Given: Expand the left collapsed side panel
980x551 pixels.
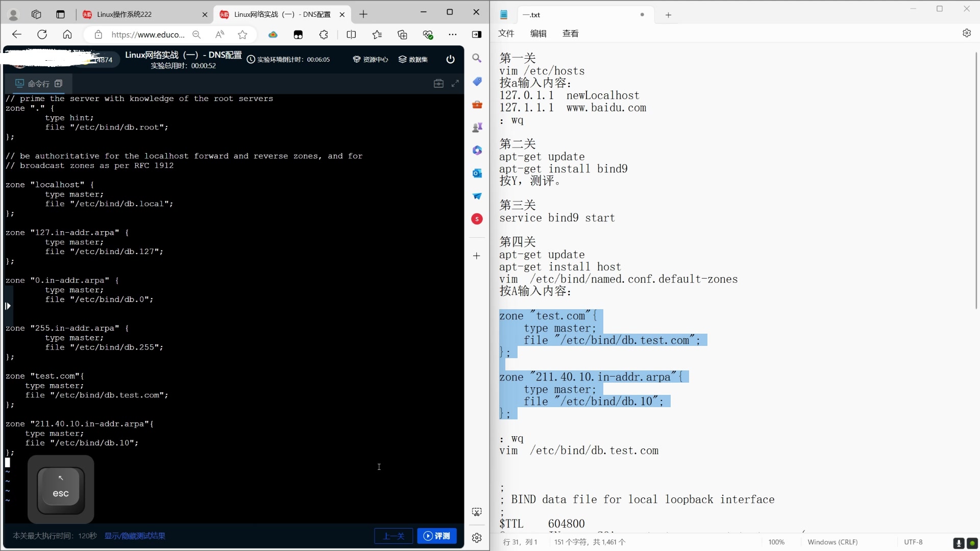Looking at the screenshot, I should [x=8, y=306].
